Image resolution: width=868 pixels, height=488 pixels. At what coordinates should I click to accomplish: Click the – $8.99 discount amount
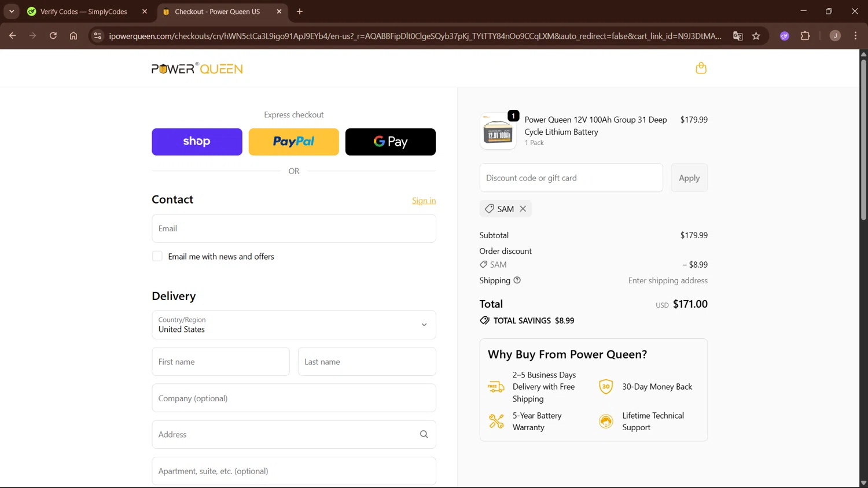(694, 265)
